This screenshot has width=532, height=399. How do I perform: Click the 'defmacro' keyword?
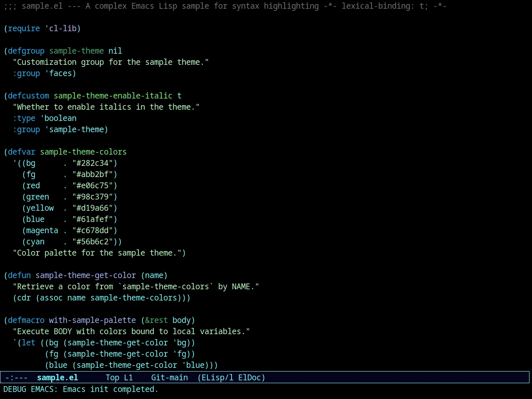click(x=26, y=320)
